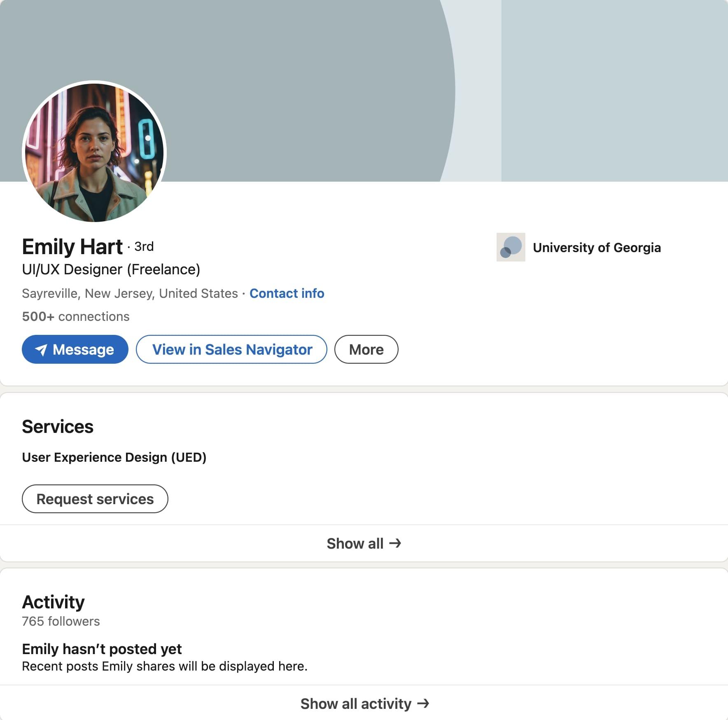Image resolution: width=728 pixels, height=720 pixels.
Task: Select User Experience Design (UED) service
Action: [x=114, y=457]
